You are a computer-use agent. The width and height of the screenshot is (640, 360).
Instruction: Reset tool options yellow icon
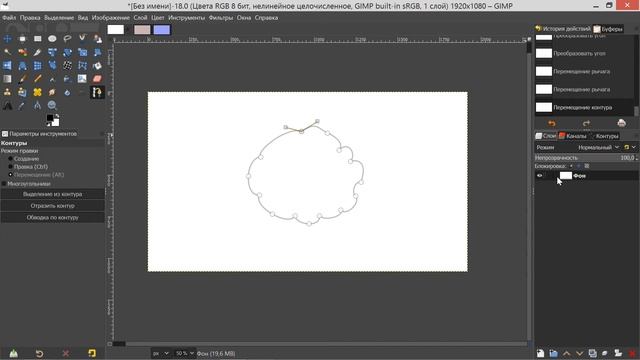pos(92,353)
